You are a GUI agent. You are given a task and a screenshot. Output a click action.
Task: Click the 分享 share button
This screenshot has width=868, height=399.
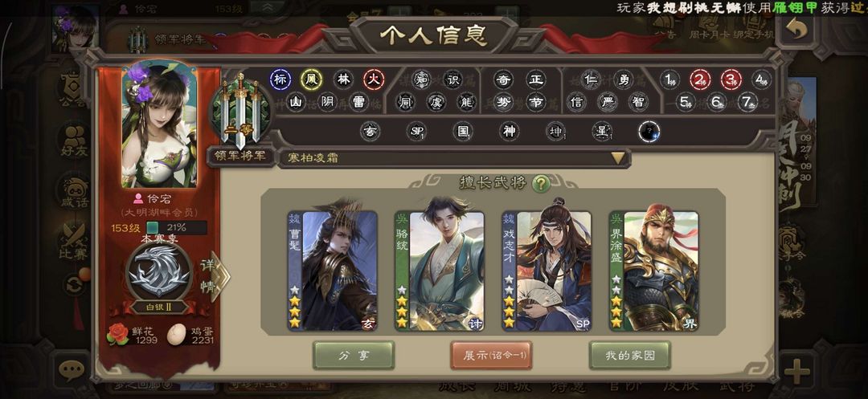(354, 356)
